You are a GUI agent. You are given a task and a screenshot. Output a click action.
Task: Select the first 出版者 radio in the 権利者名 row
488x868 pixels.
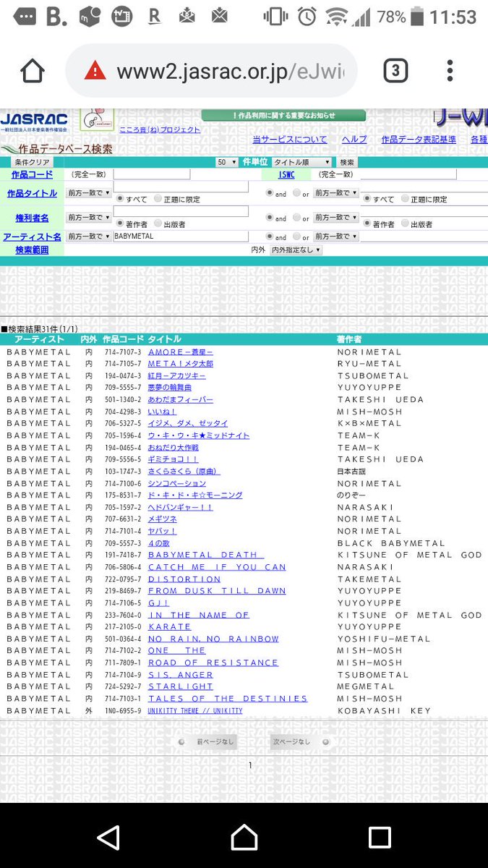point(158,224)
